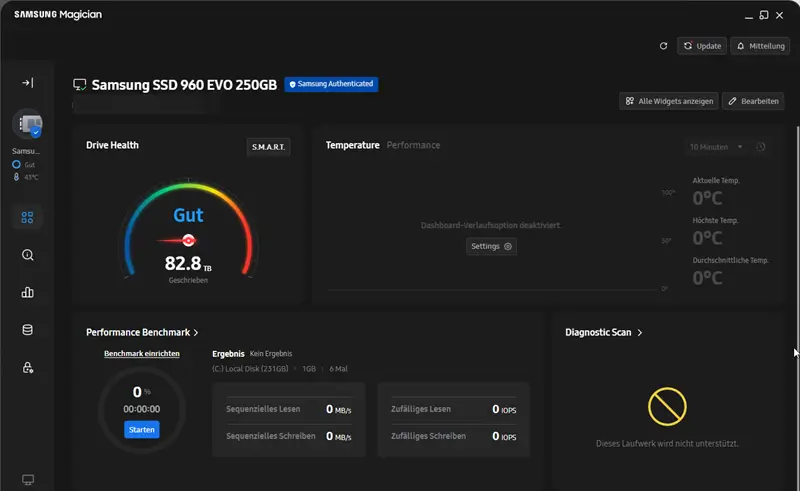Click the drive health gauge needle
The image size is (800, 491).
point(177,240)
